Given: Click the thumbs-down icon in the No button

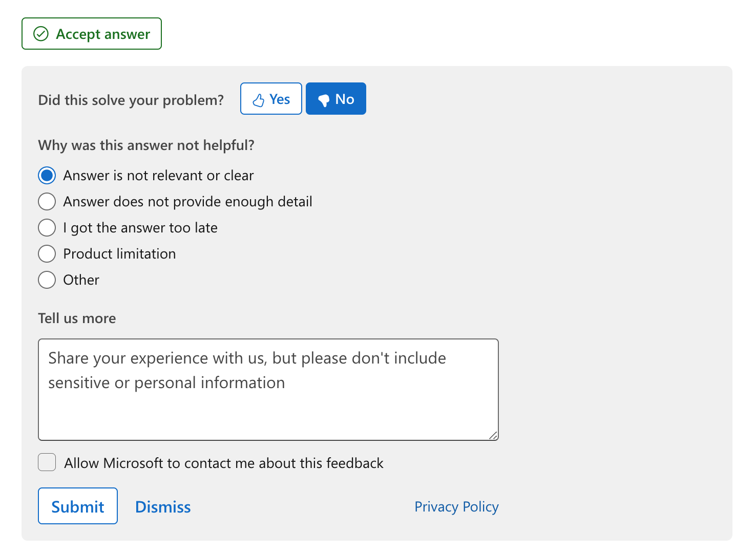Looking at the screenshot, I should click(324, 100).
